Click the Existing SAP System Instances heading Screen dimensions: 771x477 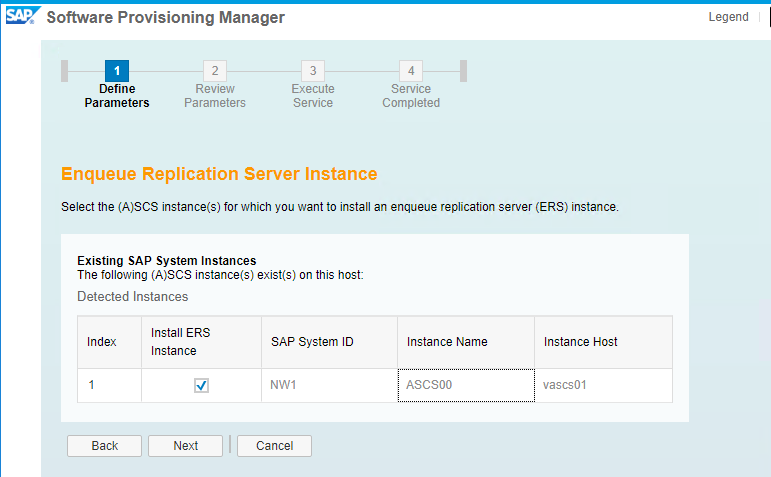tap(167, 260)
